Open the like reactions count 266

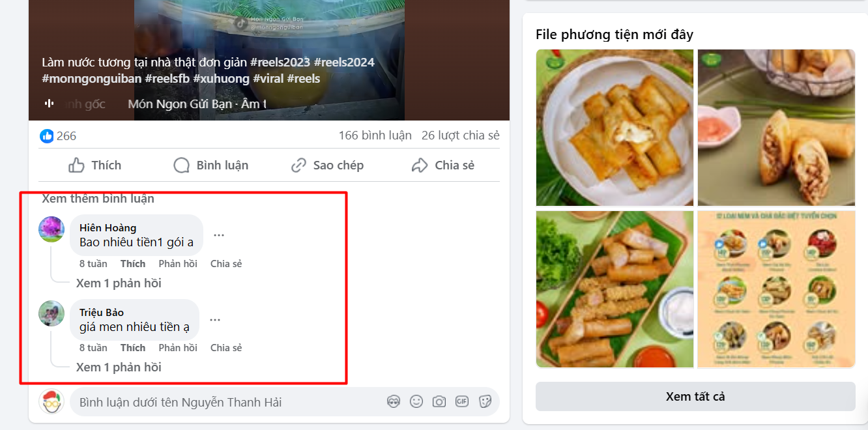[x=59, y=136]
